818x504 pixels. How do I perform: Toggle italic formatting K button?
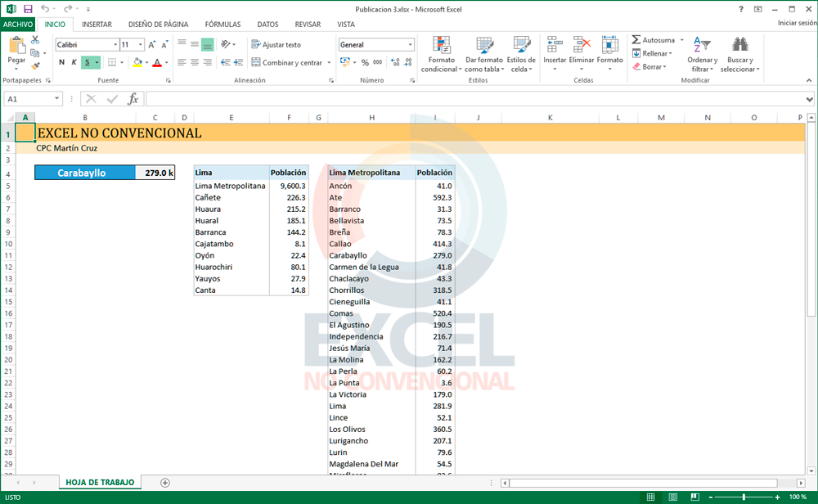[74, 62]
